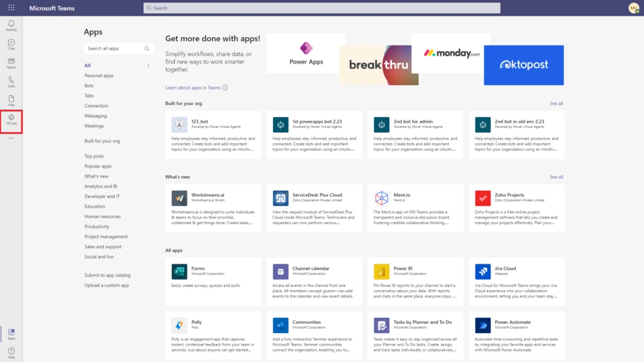Open What's new in the category list
Image resolution: width=644 pixels, height=362 pixels.
[96, 176]
